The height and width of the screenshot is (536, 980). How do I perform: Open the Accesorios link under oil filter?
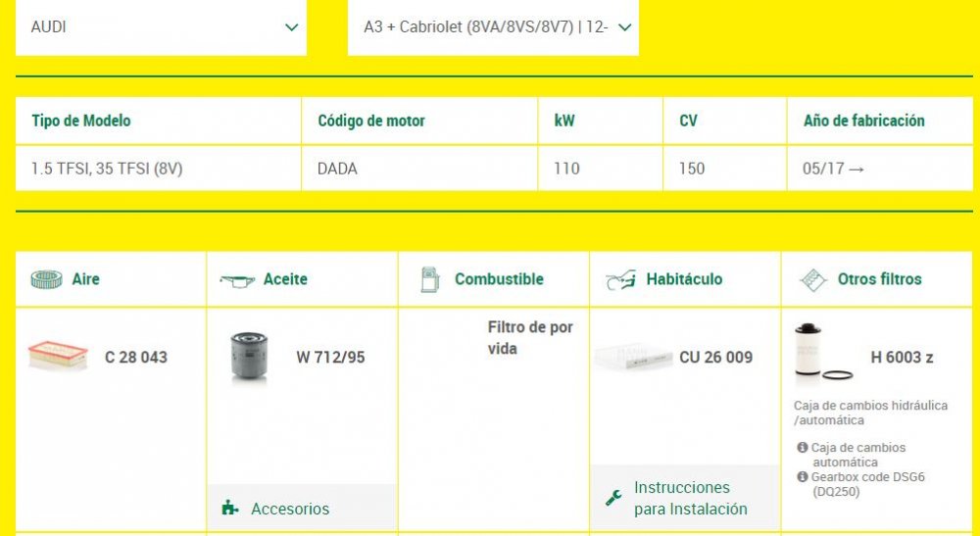[x=290, y=509]
